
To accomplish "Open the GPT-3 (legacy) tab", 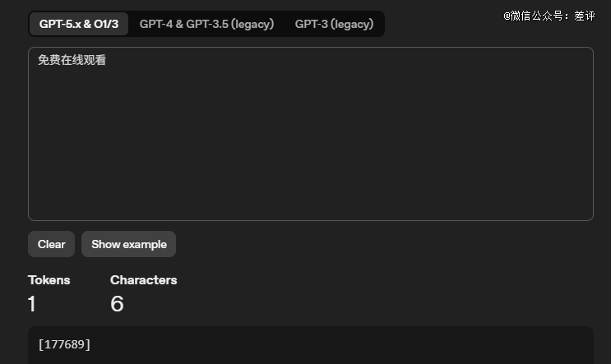I will point(334,24).
